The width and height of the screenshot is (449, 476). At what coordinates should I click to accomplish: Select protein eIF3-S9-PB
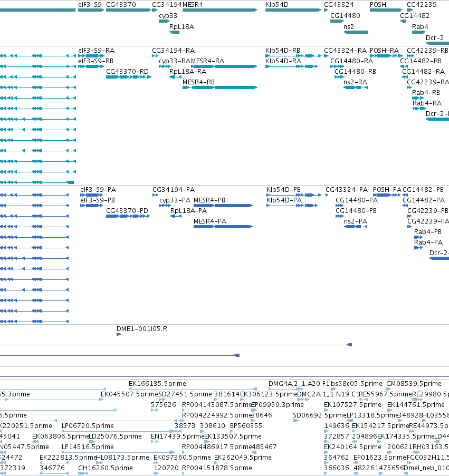pos(91,206)
